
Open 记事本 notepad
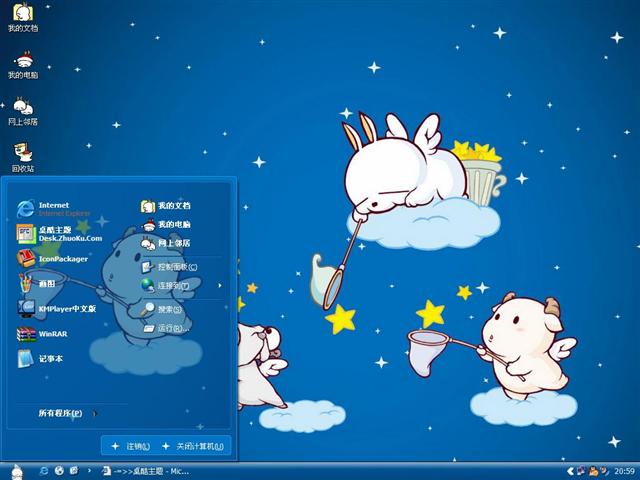(x=40, y=359)
